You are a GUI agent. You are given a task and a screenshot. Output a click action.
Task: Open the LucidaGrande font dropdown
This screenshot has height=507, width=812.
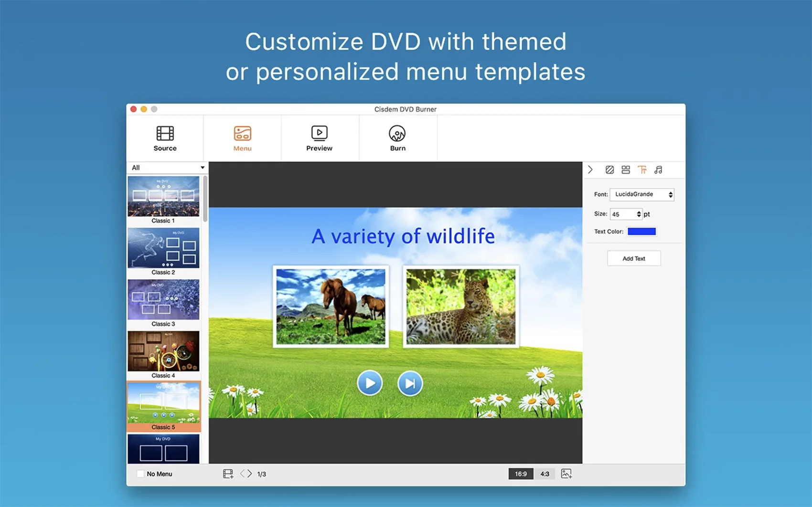click(641, 194)
